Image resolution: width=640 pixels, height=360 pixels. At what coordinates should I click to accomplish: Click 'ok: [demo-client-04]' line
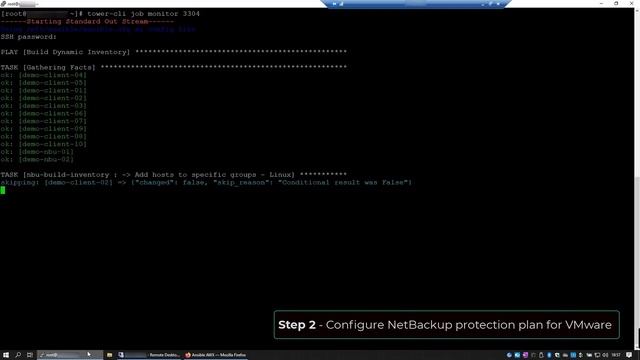pyautogui.click(x=43, y=75)
